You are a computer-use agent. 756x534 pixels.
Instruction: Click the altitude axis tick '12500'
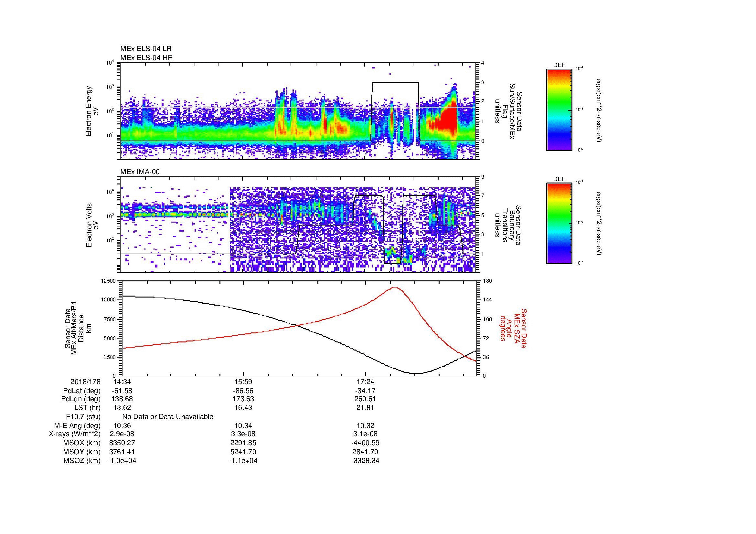(109, 281)
